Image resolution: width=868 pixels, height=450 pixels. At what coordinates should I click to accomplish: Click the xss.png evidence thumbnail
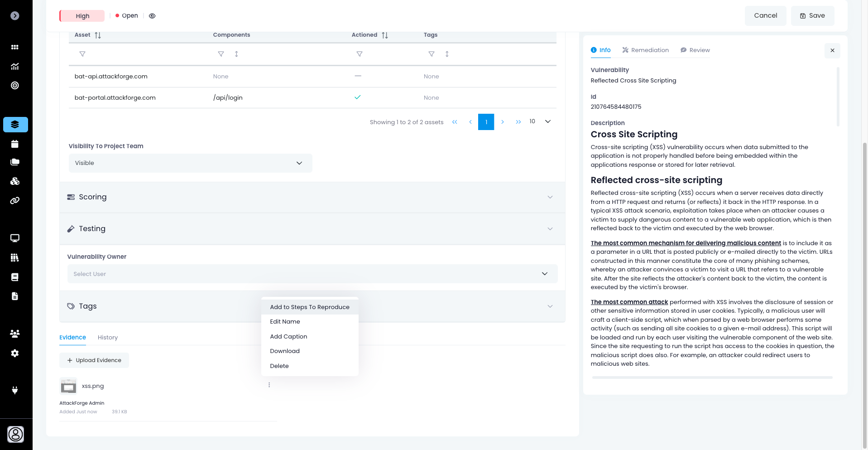tap(68, 386)
